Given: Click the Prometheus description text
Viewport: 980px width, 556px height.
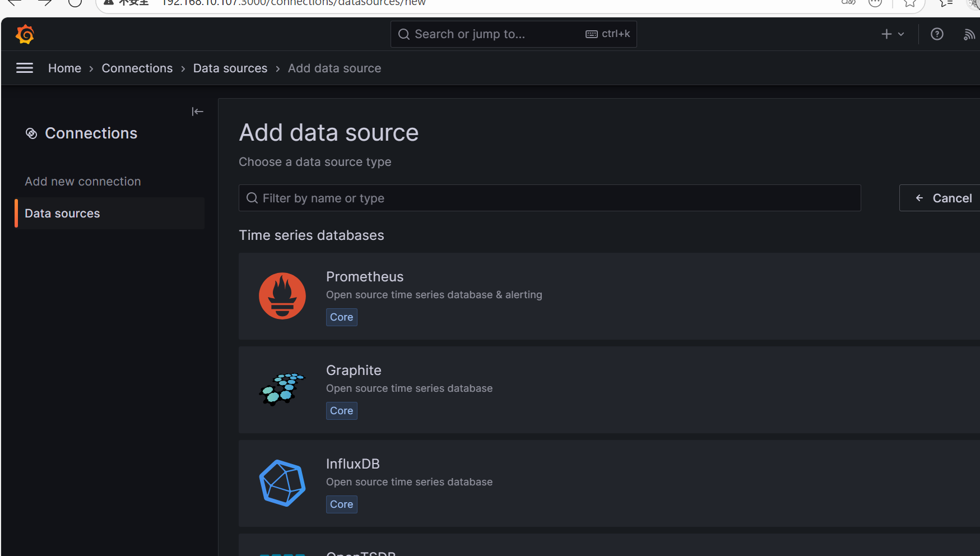Looking at the screenshot, I should 434,295.
